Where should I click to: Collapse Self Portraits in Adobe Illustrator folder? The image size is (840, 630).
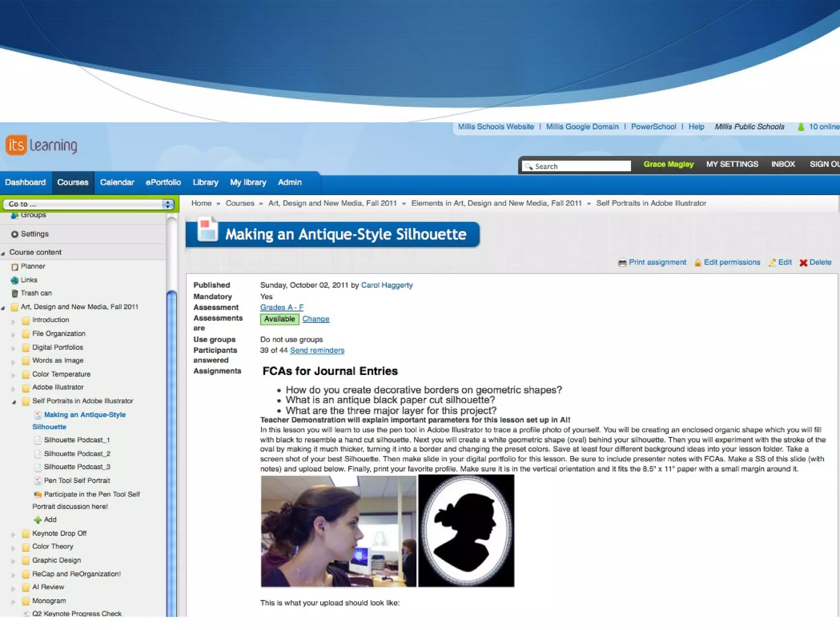coord(14,402)
